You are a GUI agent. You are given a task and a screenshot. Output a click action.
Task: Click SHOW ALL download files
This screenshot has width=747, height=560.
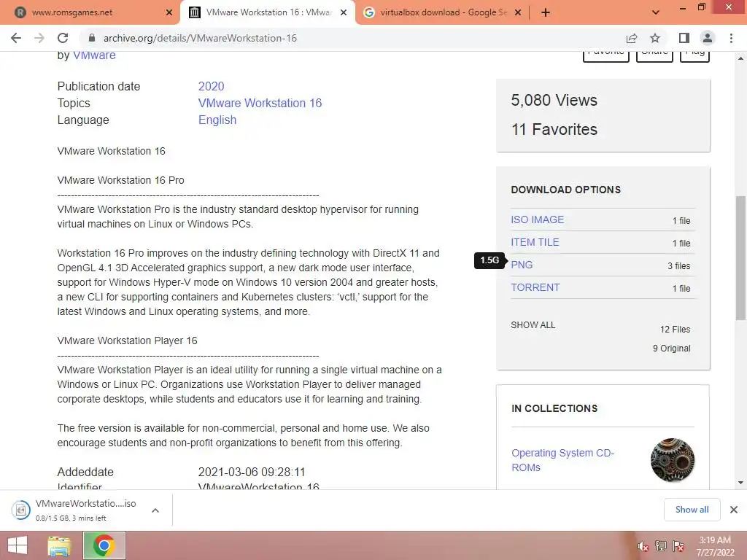533,324
